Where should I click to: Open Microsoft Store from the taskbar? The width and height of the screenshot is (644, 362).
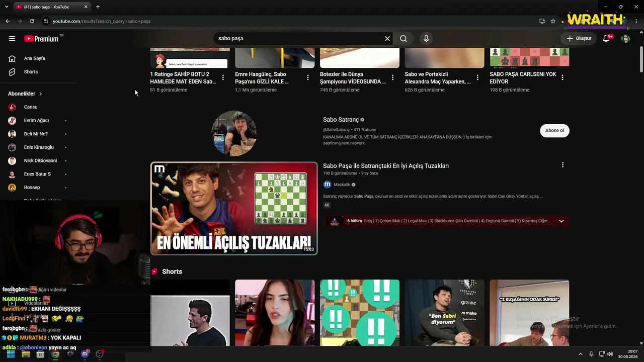pos(40,354)
